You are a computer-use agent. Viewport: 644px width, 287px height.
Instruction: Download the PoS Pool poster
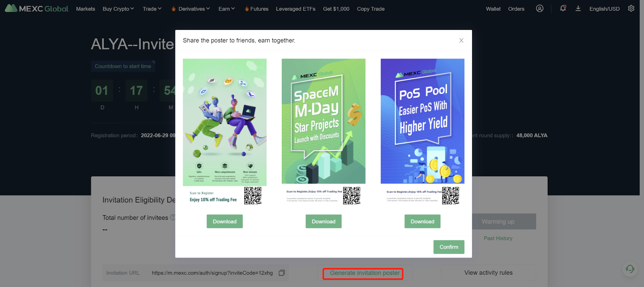click(x=423, y=221)
